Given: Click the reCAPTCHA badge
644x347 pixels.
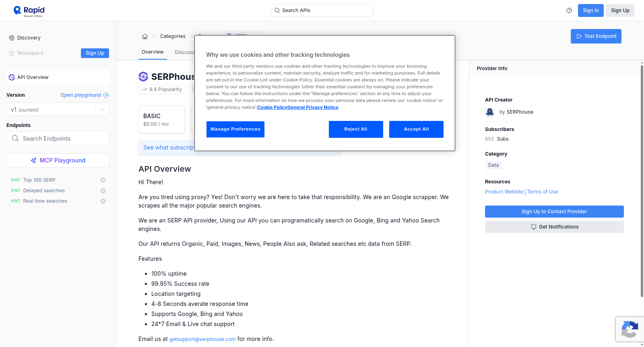Looking at the screenshot, I should point(630,329).
